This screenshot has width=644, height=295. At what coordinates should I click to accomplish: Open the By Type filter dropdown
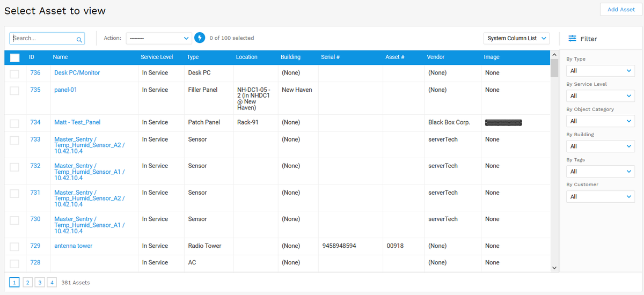[x=601, y=71]
